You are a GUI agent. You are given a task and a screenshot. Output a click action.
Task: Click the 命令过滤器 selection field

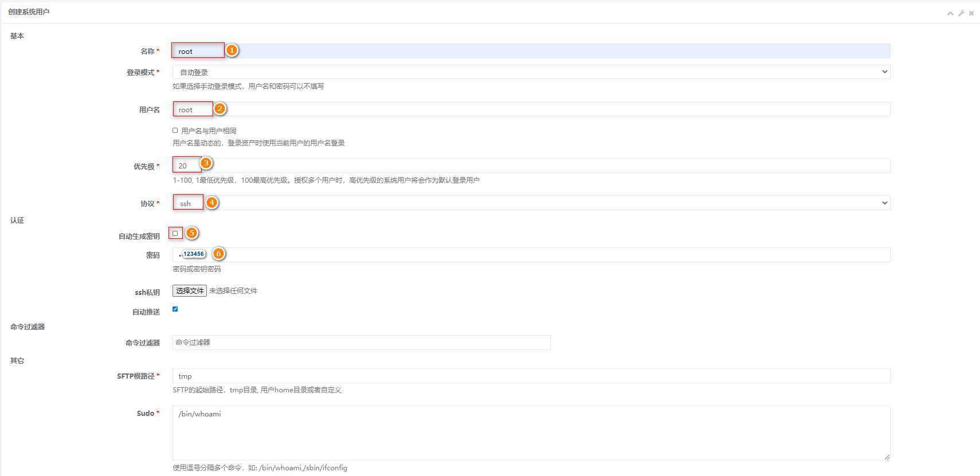(x=362, y=343)
